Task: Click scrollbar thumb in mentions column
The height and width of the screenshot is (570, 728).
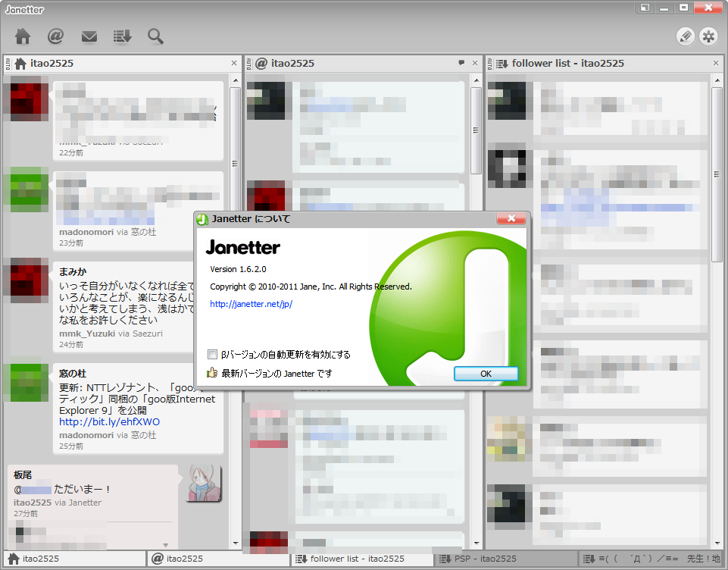Action: click(x=476, y=130)
